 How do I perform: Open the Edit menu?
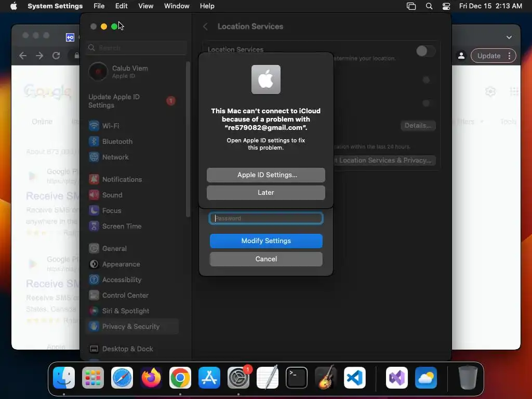click(x=121, y=6)
